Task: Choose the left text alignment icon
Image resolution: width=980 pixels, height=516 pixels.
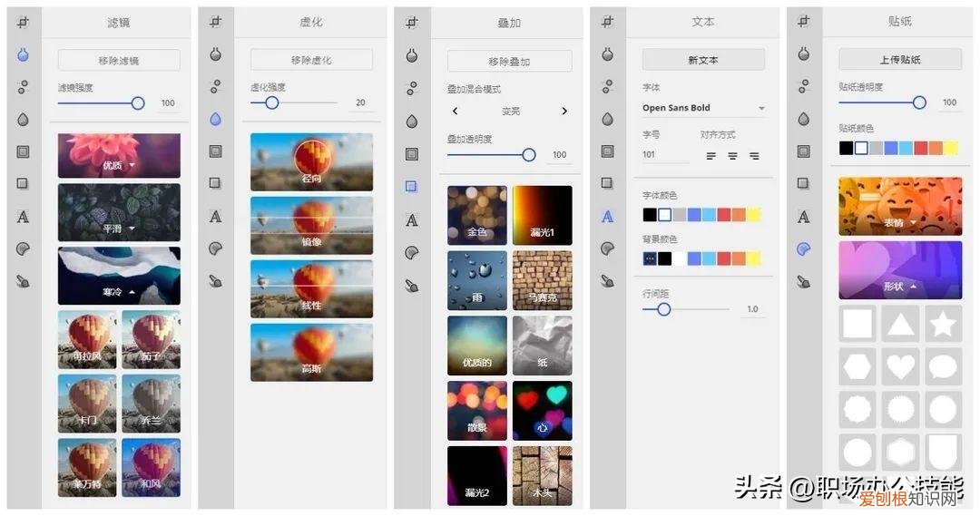Action: (710, 156)
